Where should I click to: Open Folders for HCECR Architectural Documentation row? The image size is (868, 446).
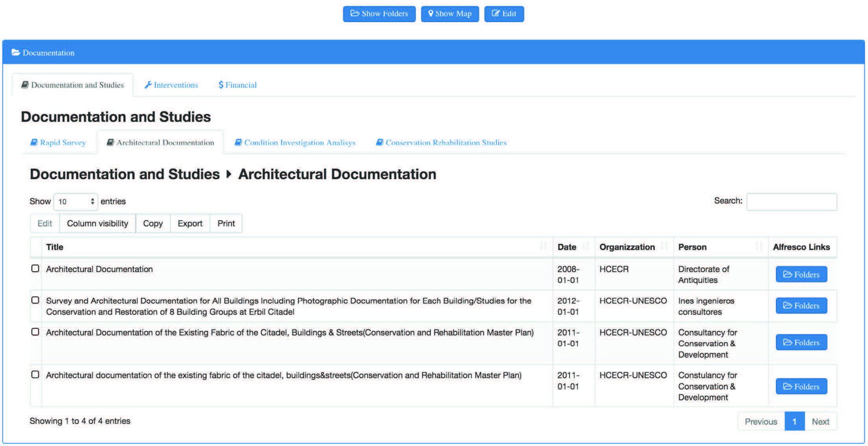[801, 274]
